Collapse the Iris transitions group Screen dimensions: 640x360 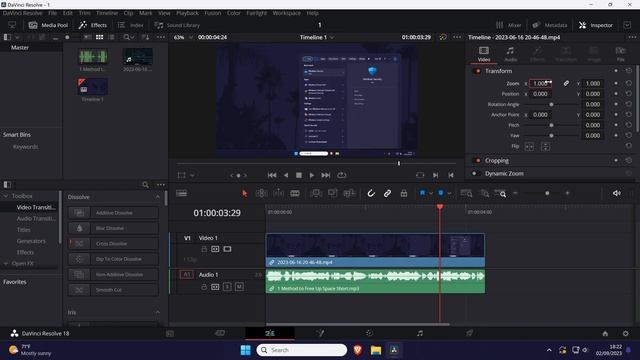click(x=158, y=312)
